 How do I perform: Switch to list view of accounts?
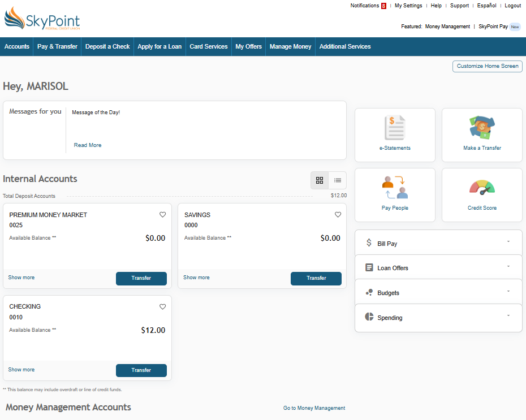[338, 180]
